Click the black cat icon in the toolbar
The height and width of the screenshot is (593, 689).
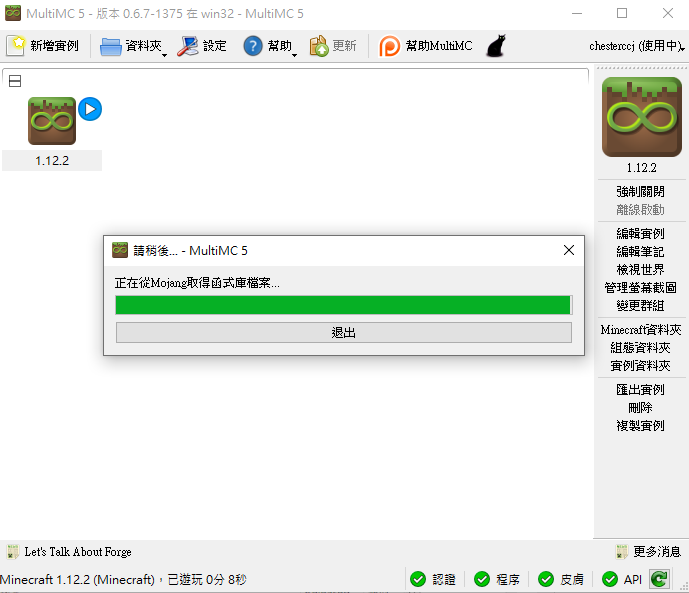pos(496,46)
